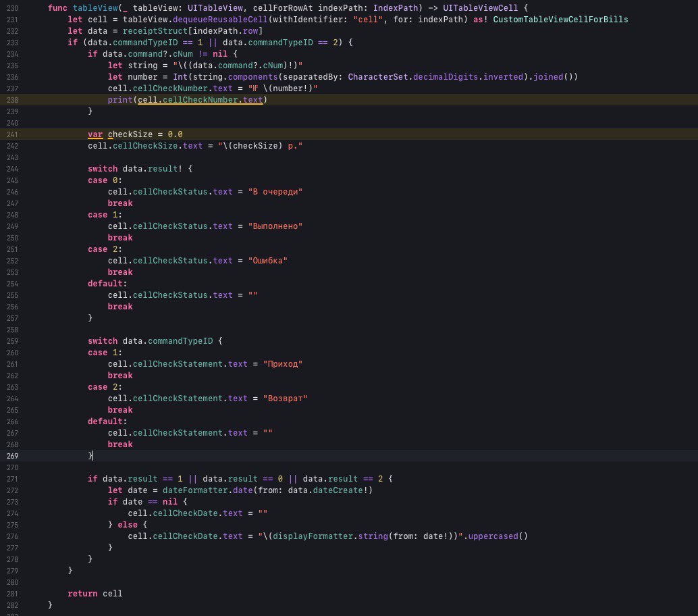Click closing brace at cursor on line 269
The width and height of the screenshot is (698, 616).
tap(90, 456)
